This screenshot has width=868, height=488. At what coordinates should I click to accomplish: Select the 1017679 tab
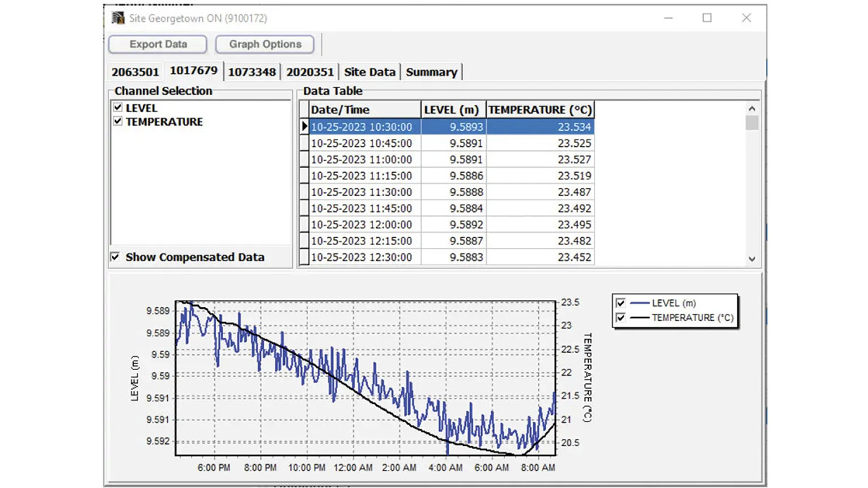point(193,71)
